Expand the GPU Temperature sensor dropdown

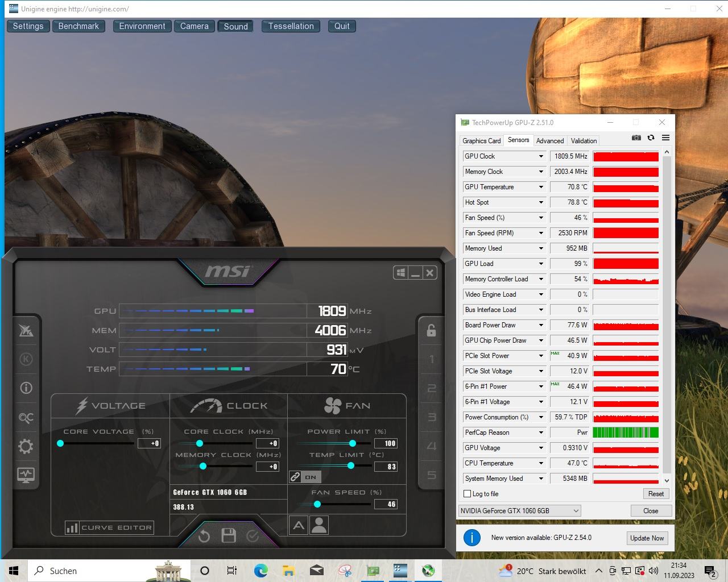tap(541, 187)
